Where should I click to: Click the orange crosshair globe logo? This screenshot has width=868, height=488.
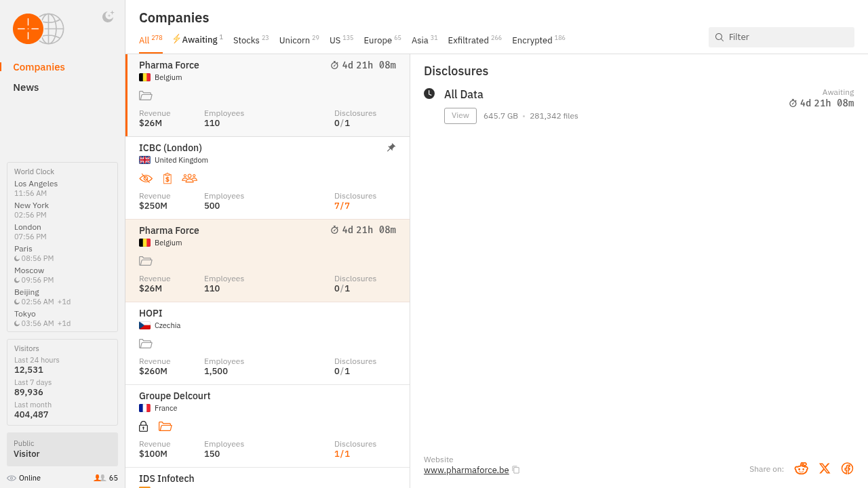38,29
